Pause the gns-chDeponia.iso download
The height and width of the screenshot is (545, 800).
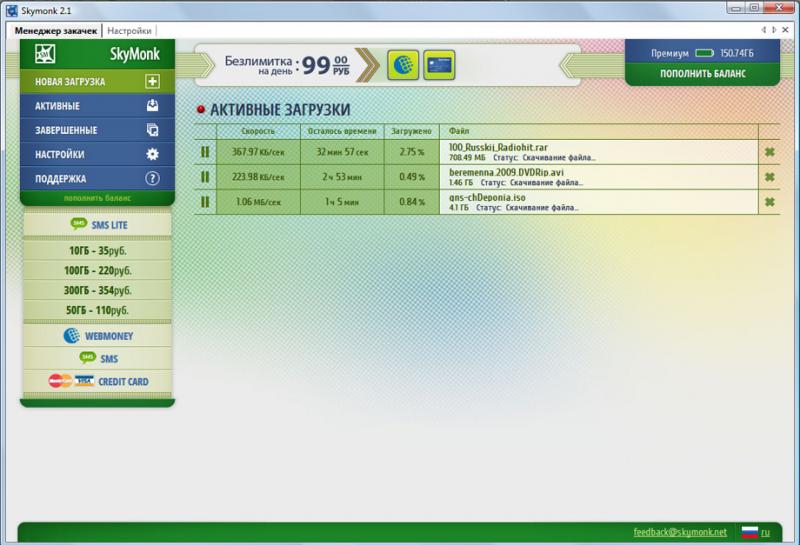[x=205, y=202]
